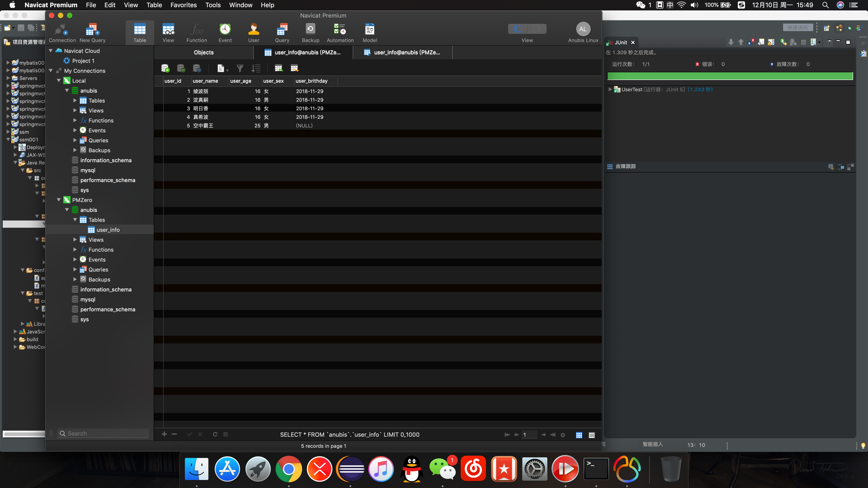Switch to form view at bottom right
Screen dimensions: 868x488
[591, 435]
